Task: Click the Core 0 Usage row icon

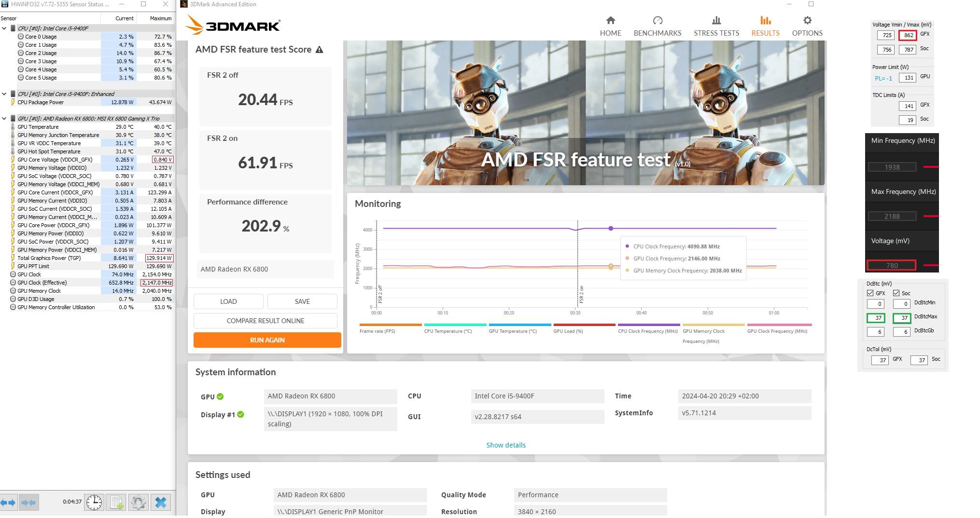Action: 21,37
